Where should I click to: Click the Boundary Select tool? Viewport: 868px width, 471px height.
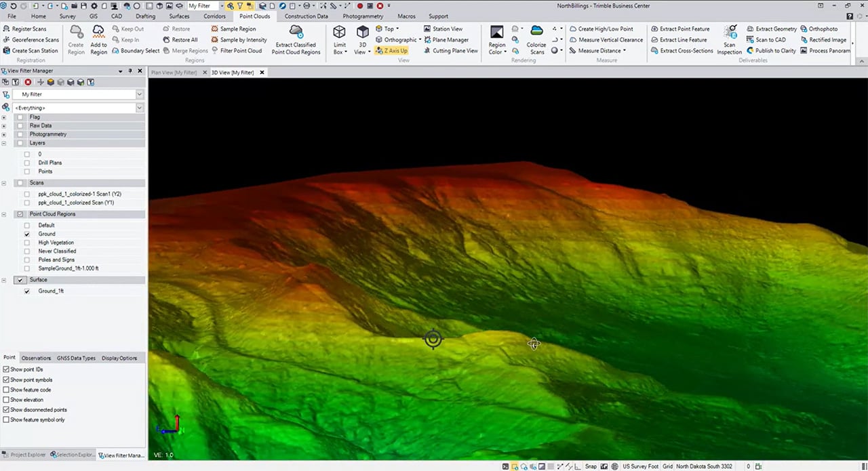pos(136,51)
